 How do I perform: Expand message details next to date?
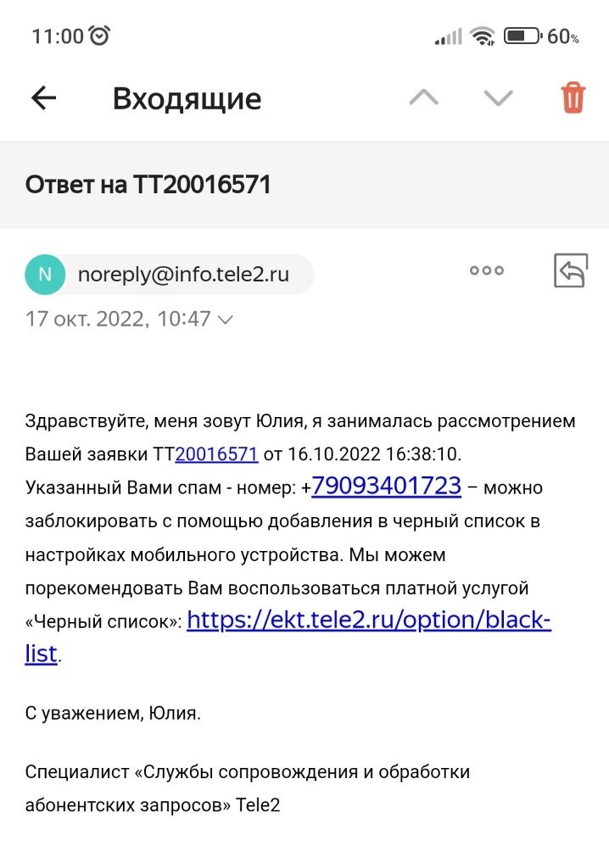point(226,320)
